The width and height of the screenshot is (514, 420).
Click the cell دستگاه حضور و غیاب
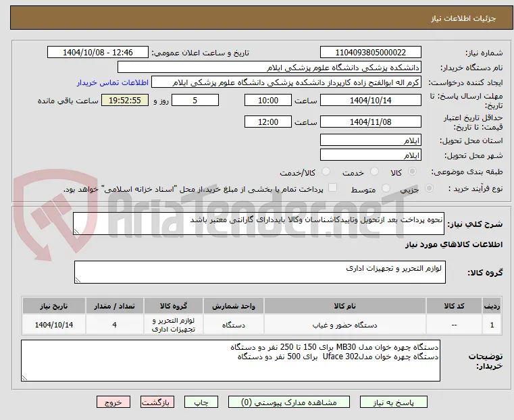(x=345, y=325)
